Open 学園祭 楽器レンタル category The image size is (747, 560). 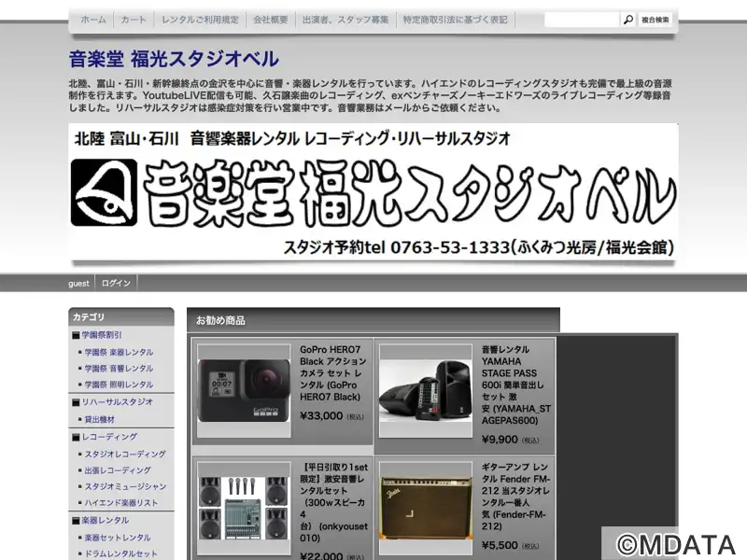pyautogui.click(x=119, y=353)
